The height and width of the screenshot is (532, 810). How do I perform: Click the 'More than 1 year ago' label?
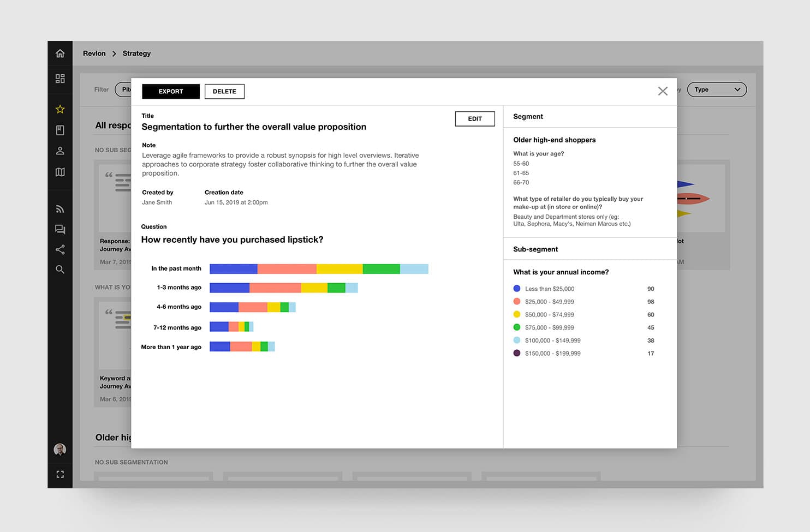(171, 347)
